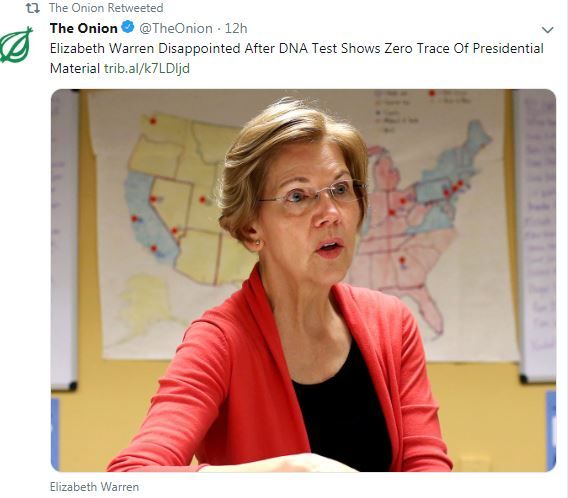Open The Onion display name profile
This screenshot has height=498, width=568.
pos(84,28)
